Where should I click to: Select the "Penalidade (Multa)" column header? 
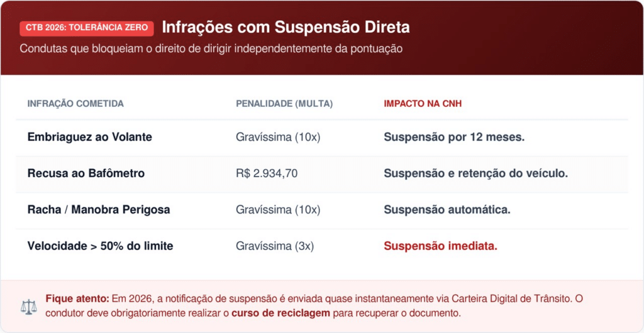[284, 104]
